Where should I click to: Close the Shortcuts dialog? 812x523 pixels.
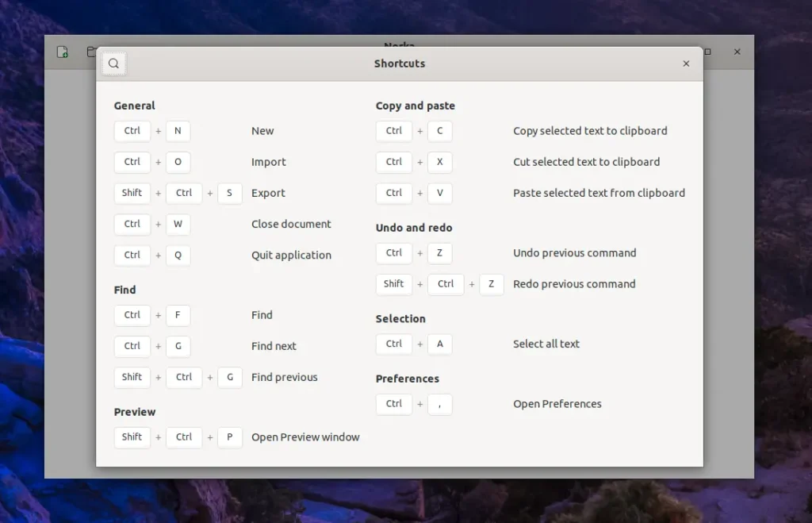686,63
